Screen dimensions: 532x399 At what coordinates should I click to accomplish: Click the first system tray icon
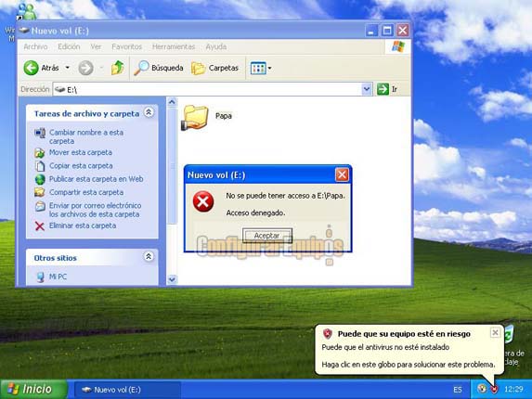tap(482, 389)
